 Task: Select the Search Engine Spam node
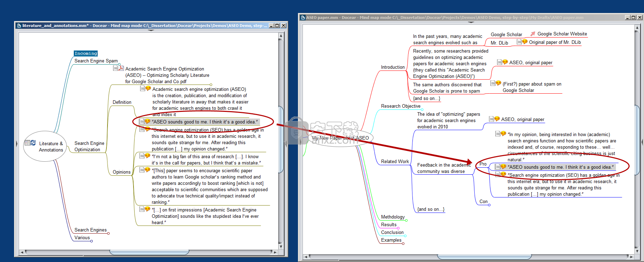pos(96,61)
